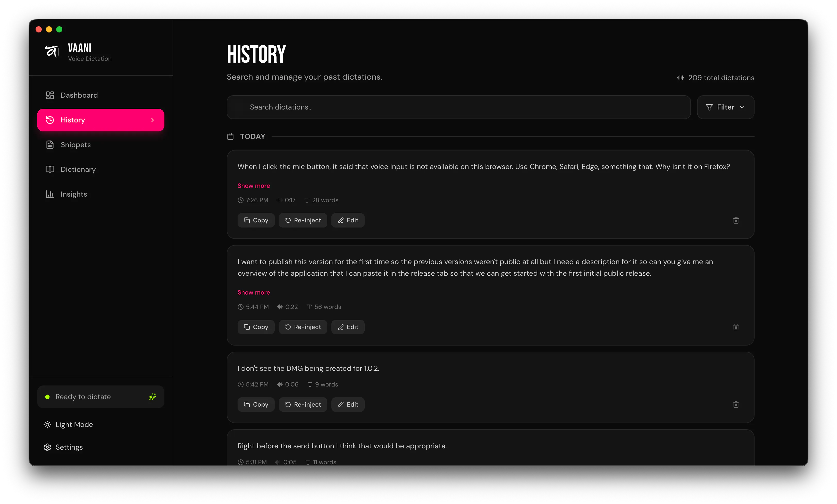837x504 pixels.
Task: Click the "5:42 PM" timestamp
Action: (257, 384)
